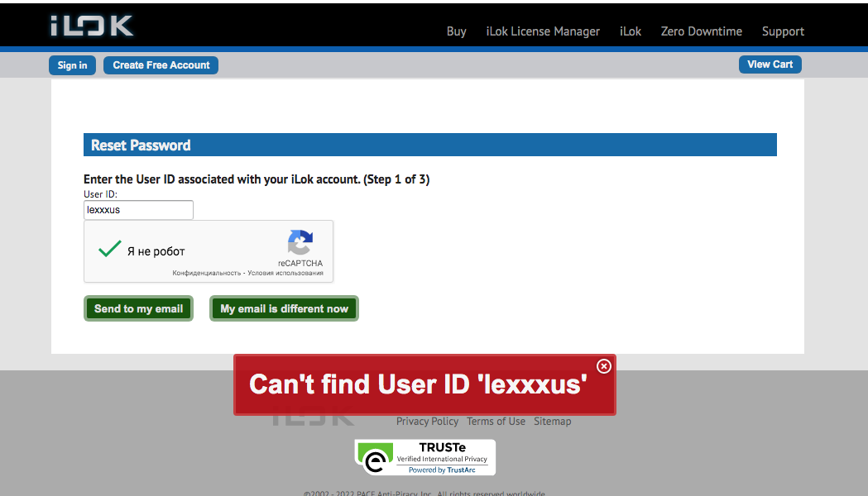Click the reCAPTCHA logo icon
This screenshot has height=496, width=868.
(300, 242)
